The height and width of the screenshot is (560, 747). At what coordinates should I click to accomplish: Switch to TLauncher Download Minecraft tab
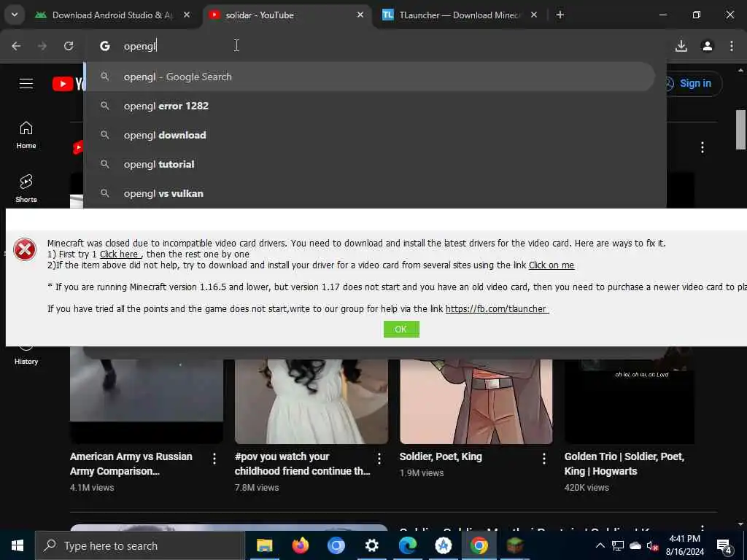point(460,15)
